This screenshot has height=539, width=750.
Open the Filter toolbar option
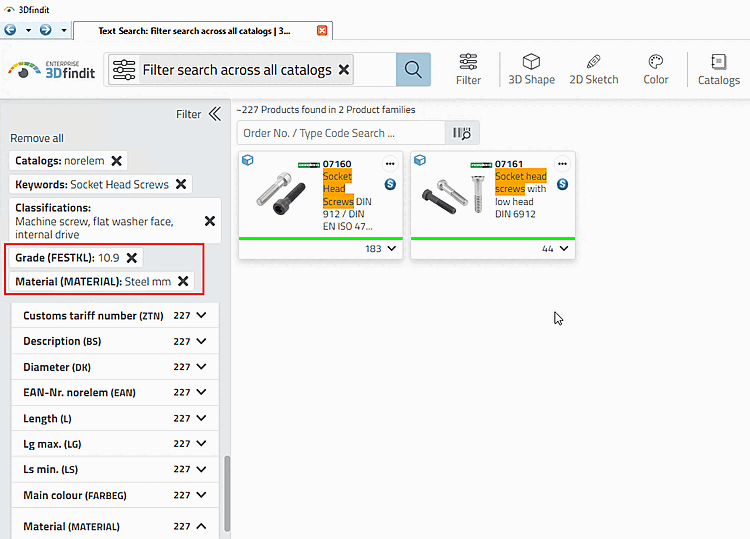pyautogui.click(x=468, y=70)
